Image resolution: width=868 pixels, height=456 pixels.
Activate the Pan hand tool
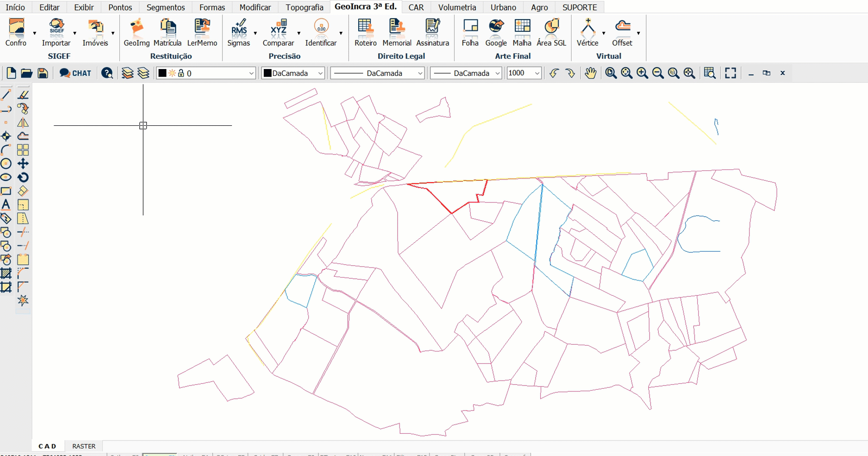coord(590,73)
